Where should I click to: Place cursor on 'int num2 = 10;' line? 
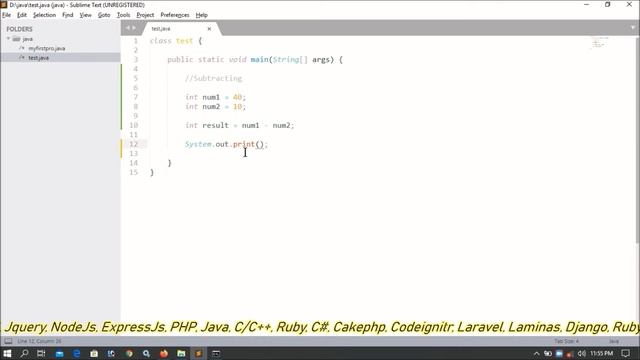[216, 107]
